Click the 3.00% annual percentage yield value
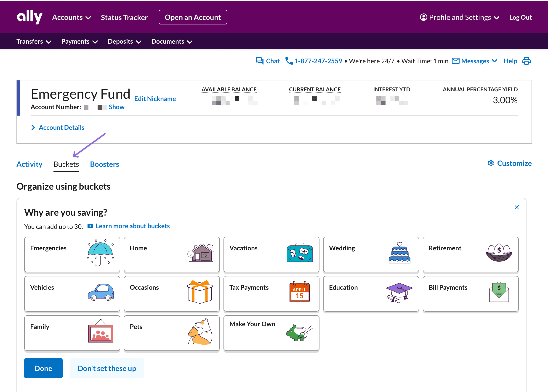The width and height of the screenshot is (548, 392). pos(505,100)
